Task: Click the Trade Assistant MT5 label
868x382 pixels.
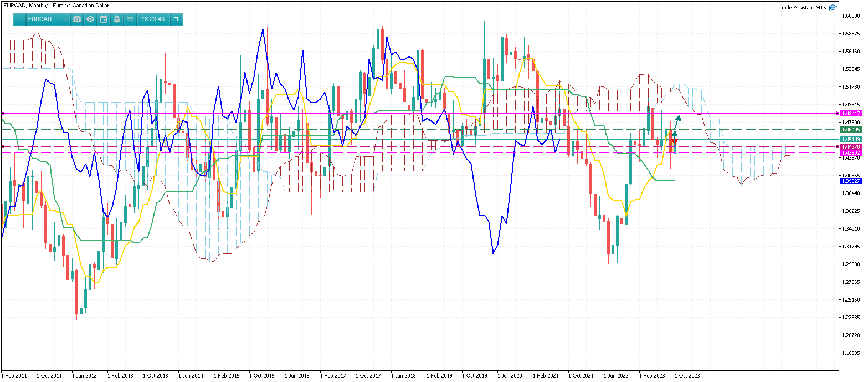Action: pos(802,8)
